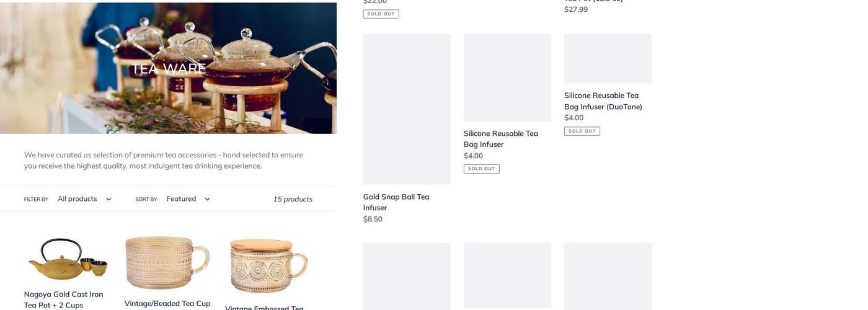Click the Vintage Embossed tea cup image
The image size is (868, 310).
click(x=267, y=265)
